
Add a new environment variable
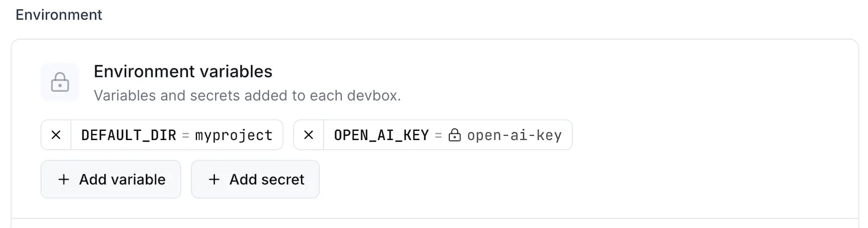point(111,179)
